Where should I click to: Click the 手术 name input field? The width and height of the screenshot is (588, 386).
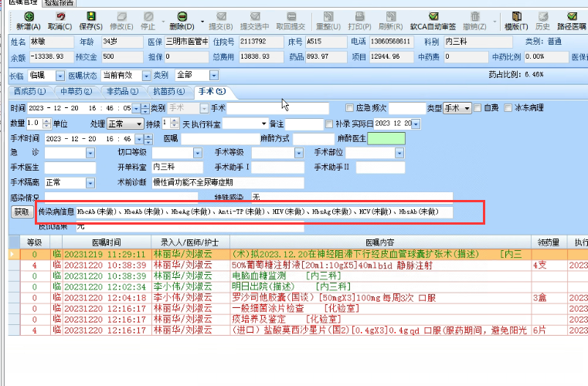[x=278, y=108]
